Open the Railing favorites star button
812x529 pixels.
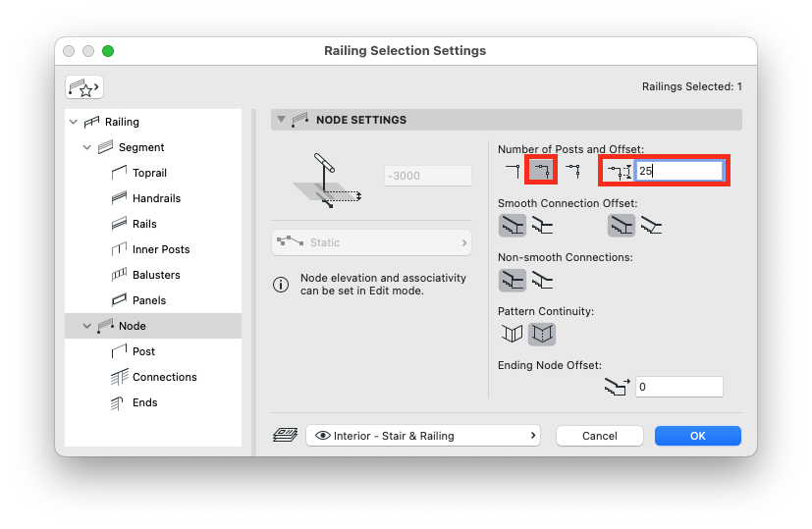point(84,87)
